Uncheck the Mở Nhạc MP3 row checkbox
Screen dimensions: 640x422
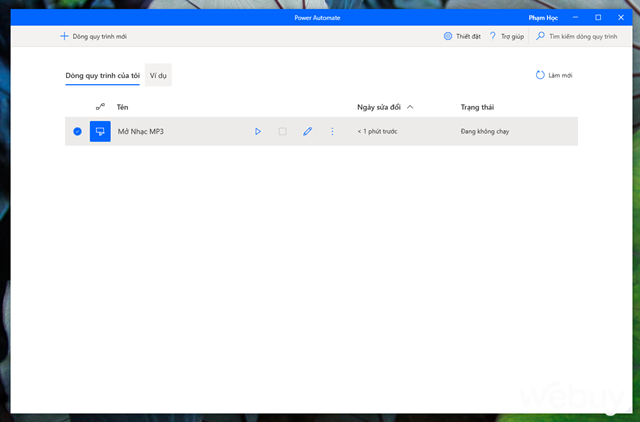[77, 131]
